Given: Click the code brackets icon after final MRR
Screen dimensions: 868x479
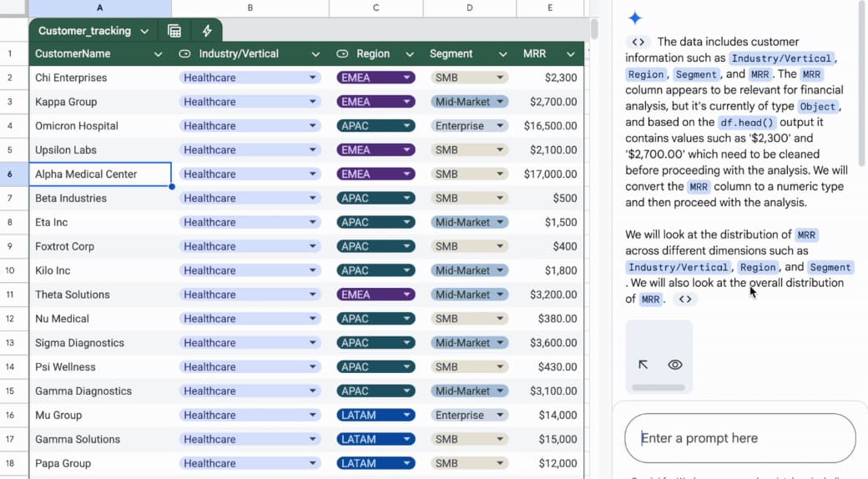Looking at the screenshot, I should (x=685, y=299).
